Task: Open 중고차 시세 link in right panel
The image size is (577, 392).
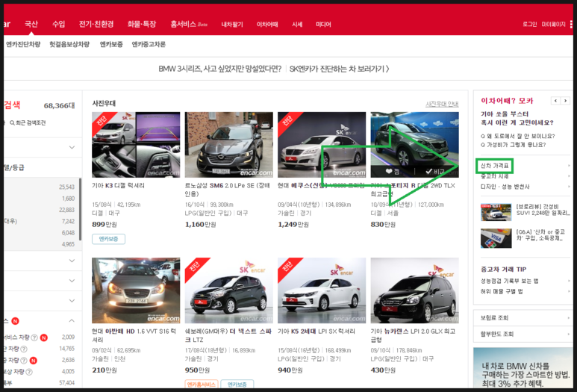Action: (495, 176)
